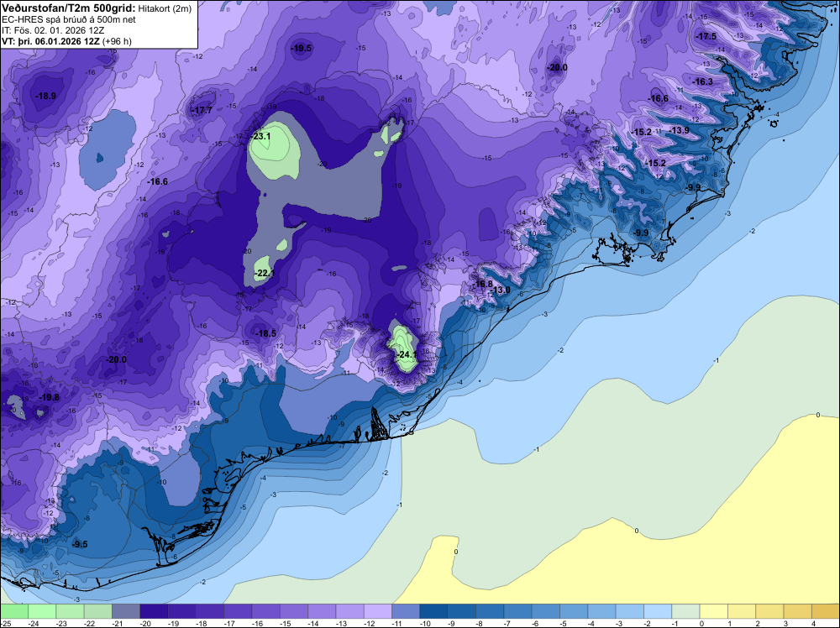
Task: Click the -9.5 temperature label
Action: point(80,545)
